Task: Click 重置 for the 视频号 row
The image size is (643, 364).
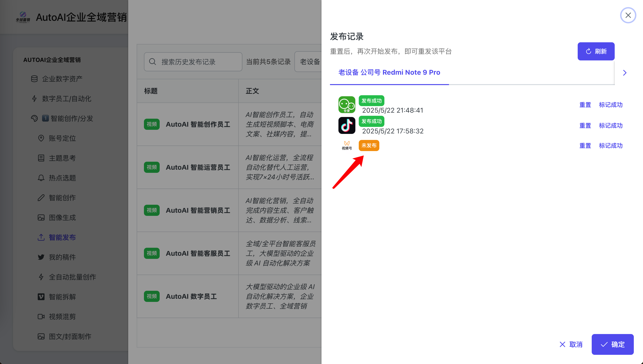Action: tap(585, 146)
